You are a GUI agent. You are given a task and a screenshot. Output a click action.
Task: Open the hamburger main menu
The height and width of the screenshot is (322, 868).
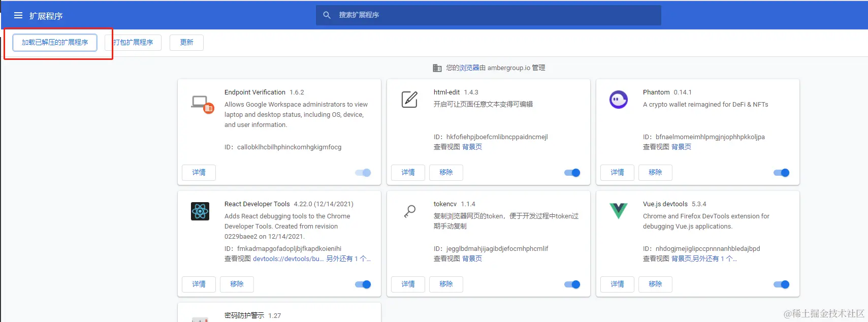click(18, 15)
